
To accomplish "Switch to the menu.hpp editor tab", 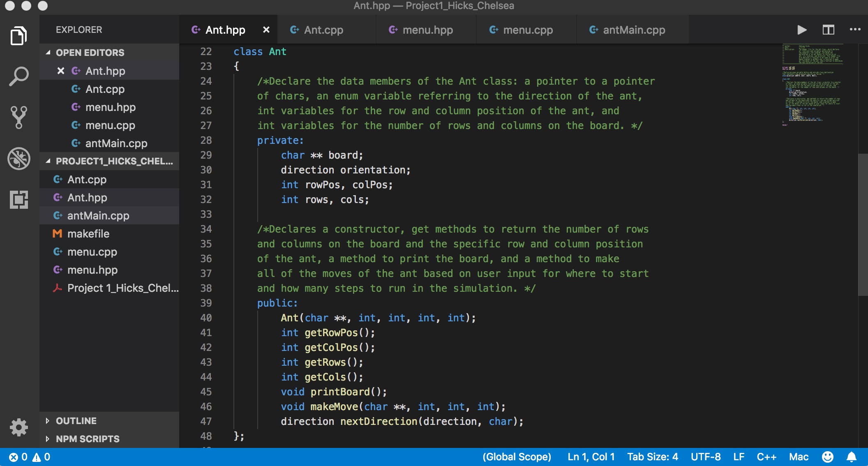I will coord(427,30).
